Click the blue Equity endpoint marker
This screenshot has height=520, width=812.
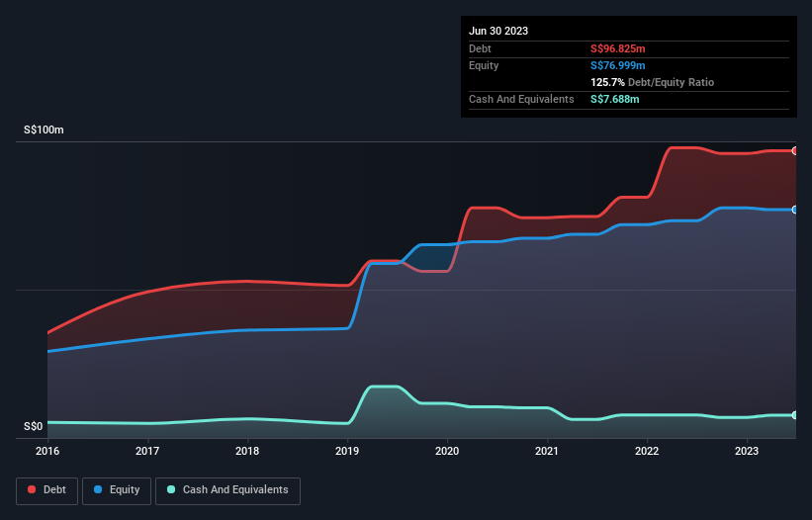click(x=795, y=210)
